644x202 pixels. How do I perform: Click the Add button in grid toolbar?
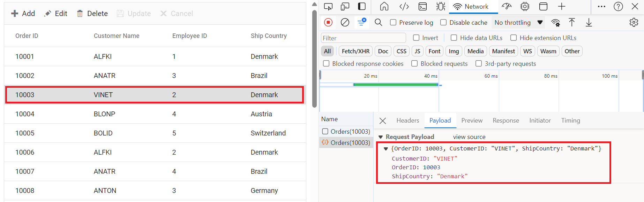coord(23,14)
